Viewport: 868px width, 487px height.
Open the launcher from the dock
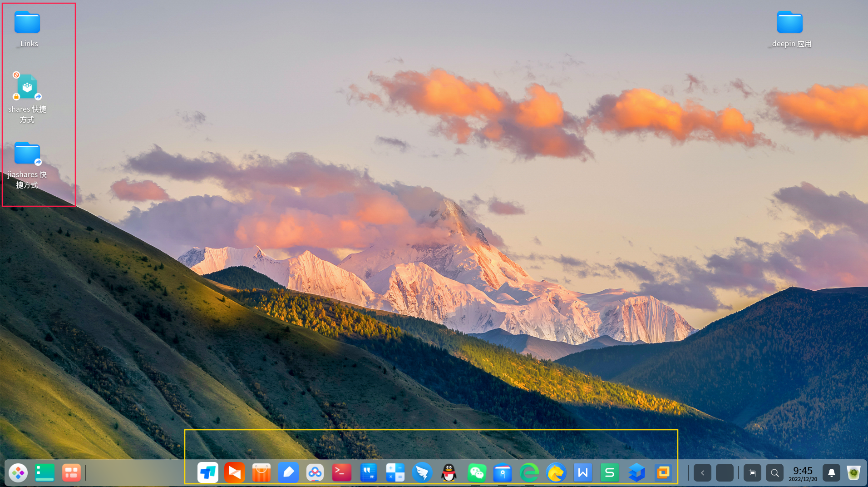click(x=18, y=473)
